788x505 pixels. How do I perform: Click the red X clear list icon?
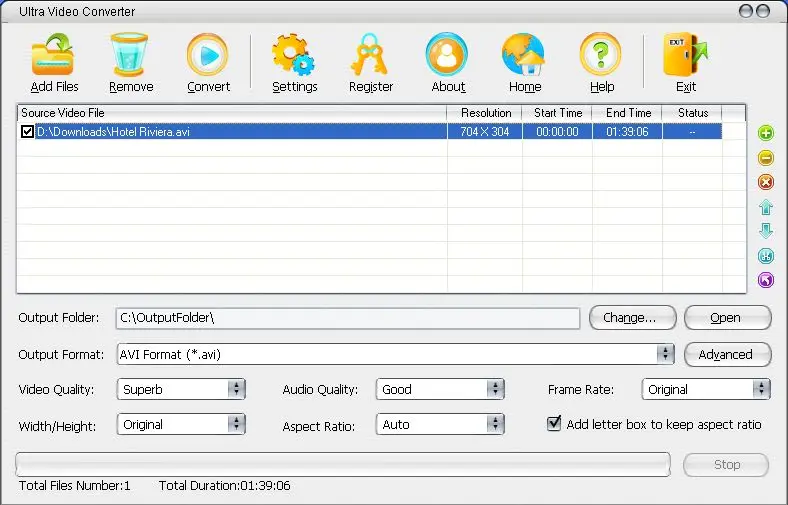(x=765, y=182)
